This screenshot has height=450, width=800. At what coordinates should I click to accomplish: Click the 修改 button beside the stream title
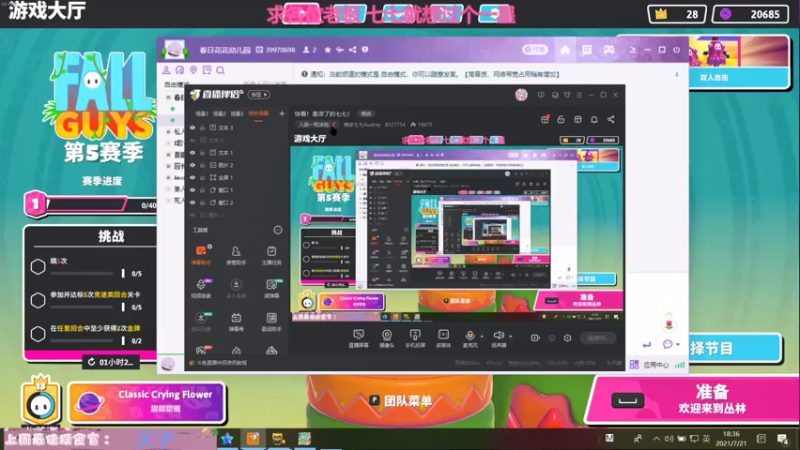click(366, 114)
